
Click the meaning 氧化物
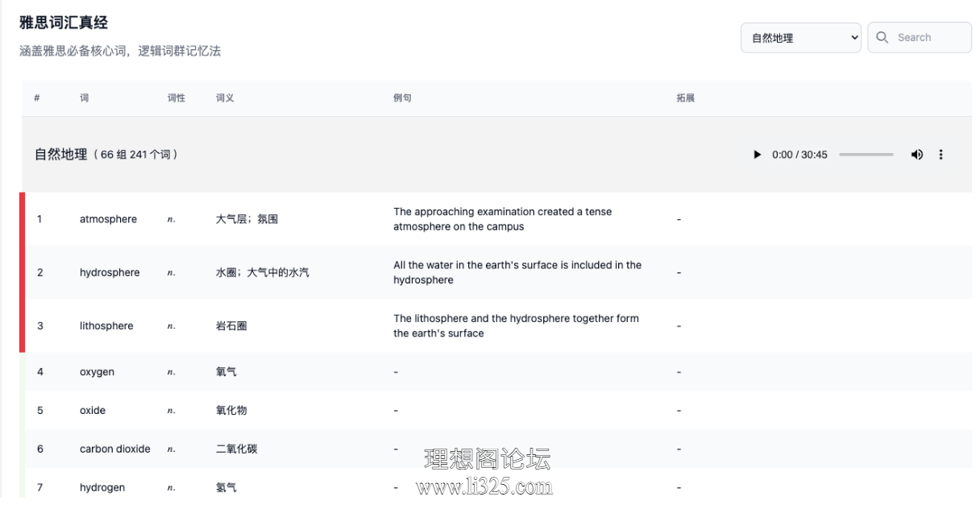tap(231, 410)
